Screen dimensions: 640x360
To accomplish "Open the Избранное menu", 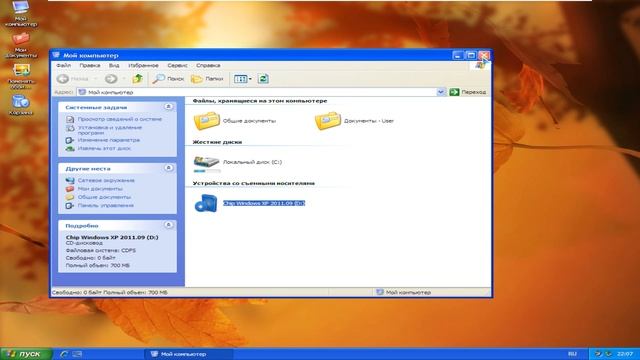I will tap(143, 65).
